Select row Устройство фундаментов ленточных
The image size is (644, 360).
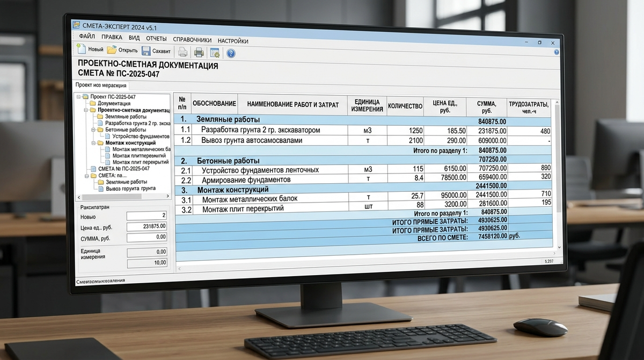(x=363, y=170)
